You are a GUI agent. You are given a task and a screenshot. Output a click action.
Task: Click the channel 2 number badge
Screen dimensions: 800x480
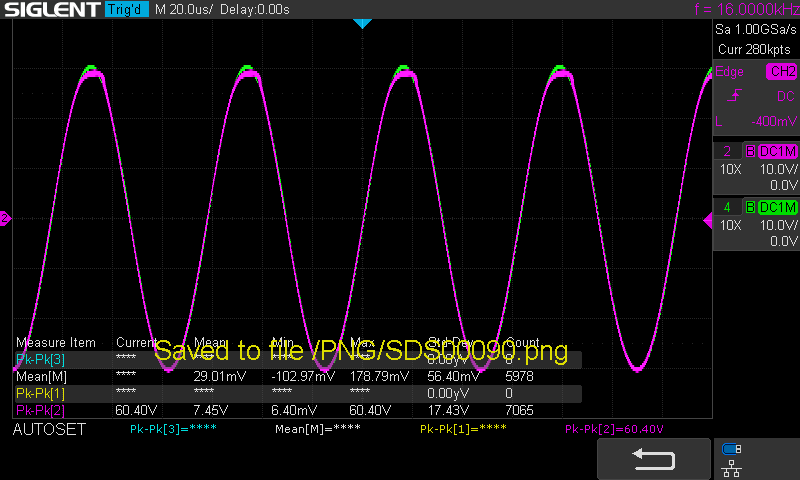pyautogui.click(x=728, y=151)
